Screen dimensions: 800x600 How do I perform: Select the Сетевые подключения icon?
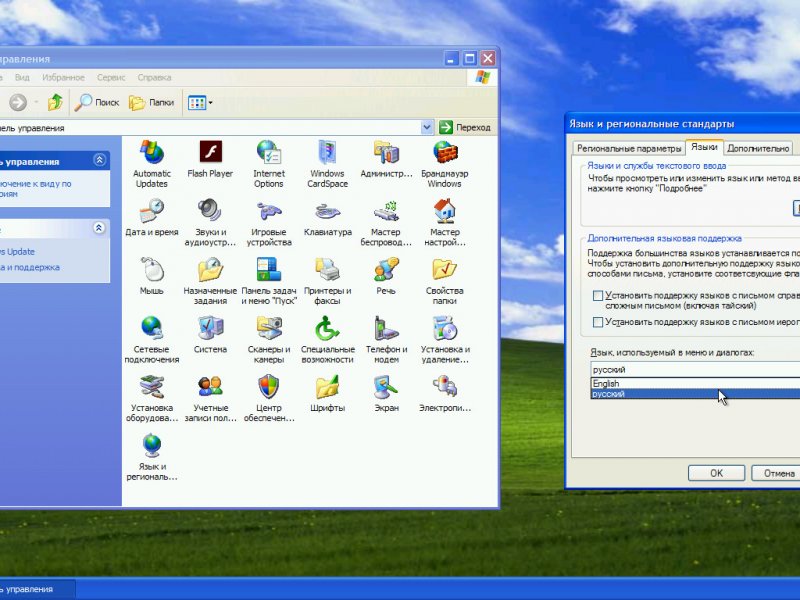(x=152, y=339)
